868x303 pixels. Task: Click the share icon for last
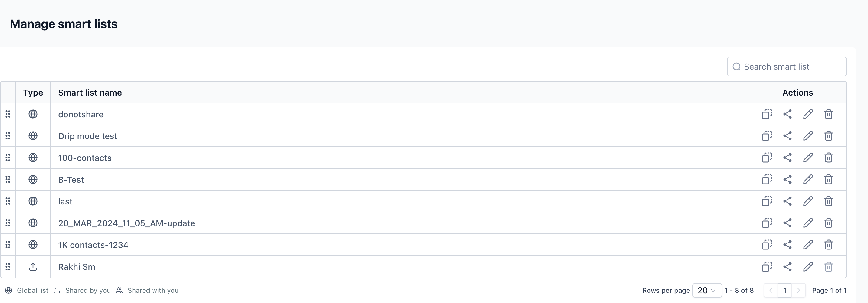[787, 201]
